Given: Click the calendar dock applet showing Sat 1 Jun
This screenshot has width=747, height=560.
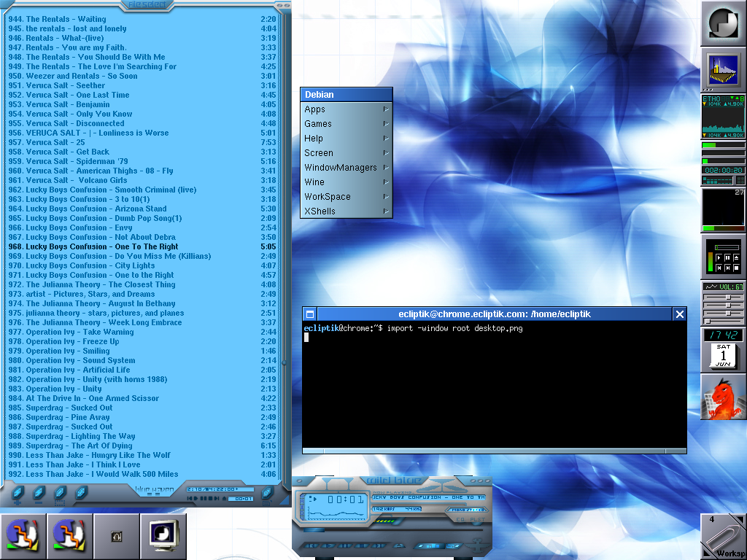Looking at the screenshot, I should coord(723,357).
